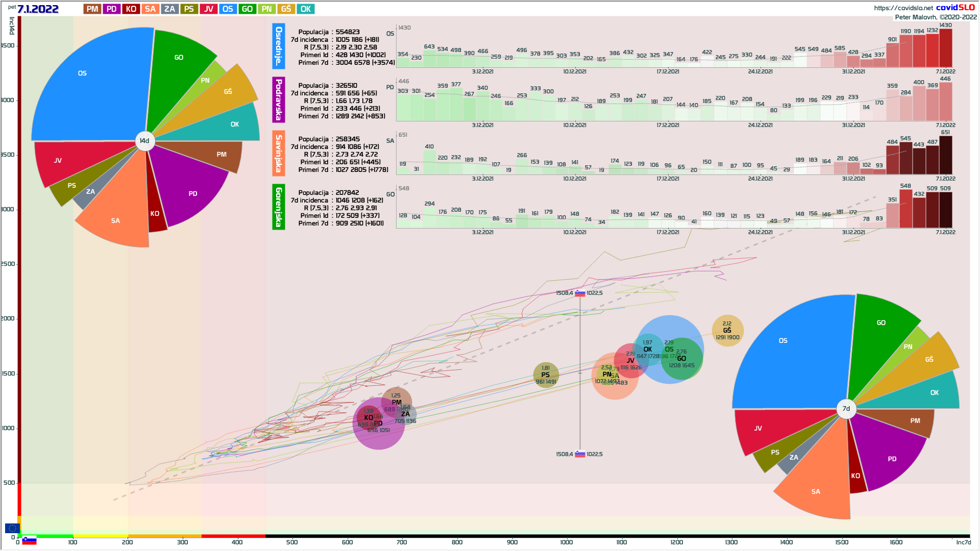980x551 pixels.
Task: Toggle the PM region legend tag
Action: click(92, 9)
